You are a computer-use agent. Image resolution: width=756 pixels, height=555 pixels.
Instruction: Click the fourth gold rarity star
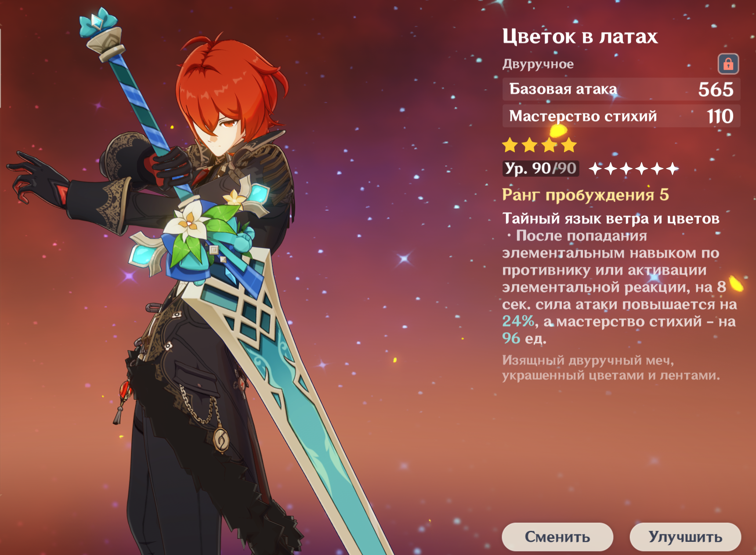[568, 145]
